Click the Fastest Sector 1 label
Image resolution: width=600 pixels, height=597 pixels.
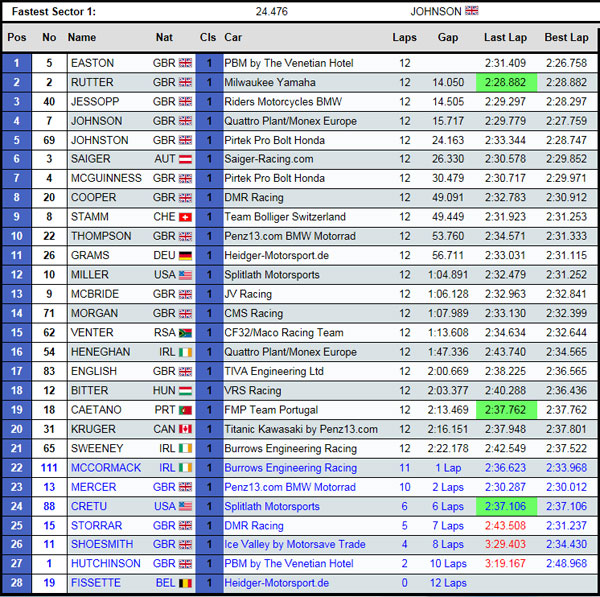54,11
